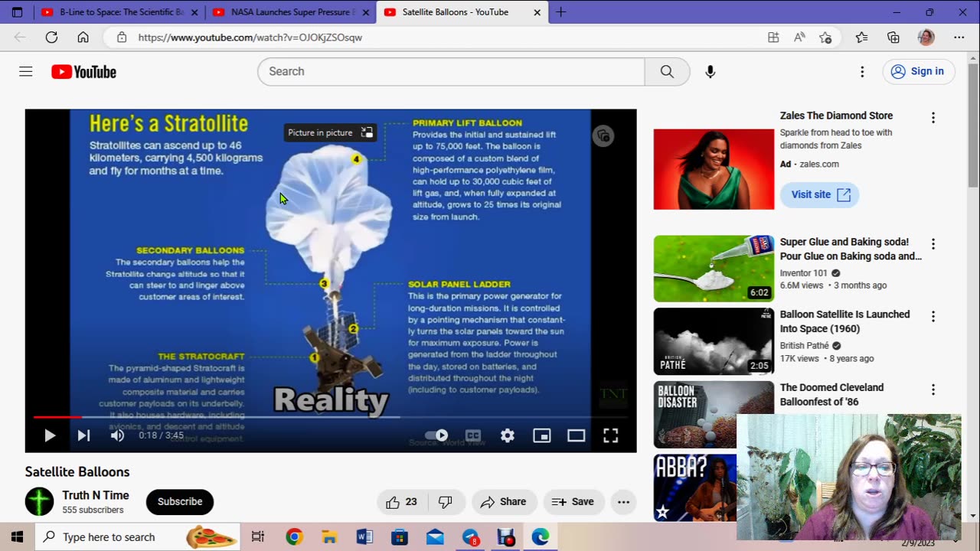This screenshot has height=551, width=980.
Task: Enter full screen mode
Action: click(611, 435)
